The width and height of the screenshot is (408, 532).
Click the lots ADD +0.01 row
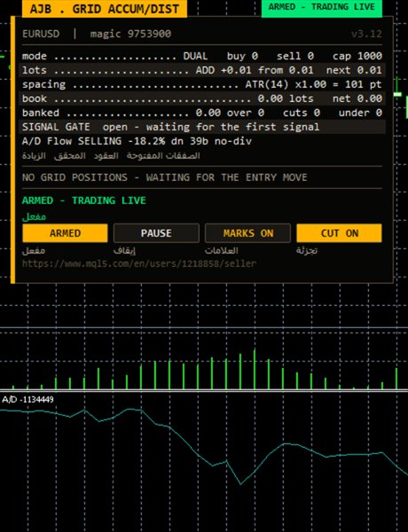(x=202, y=70)
